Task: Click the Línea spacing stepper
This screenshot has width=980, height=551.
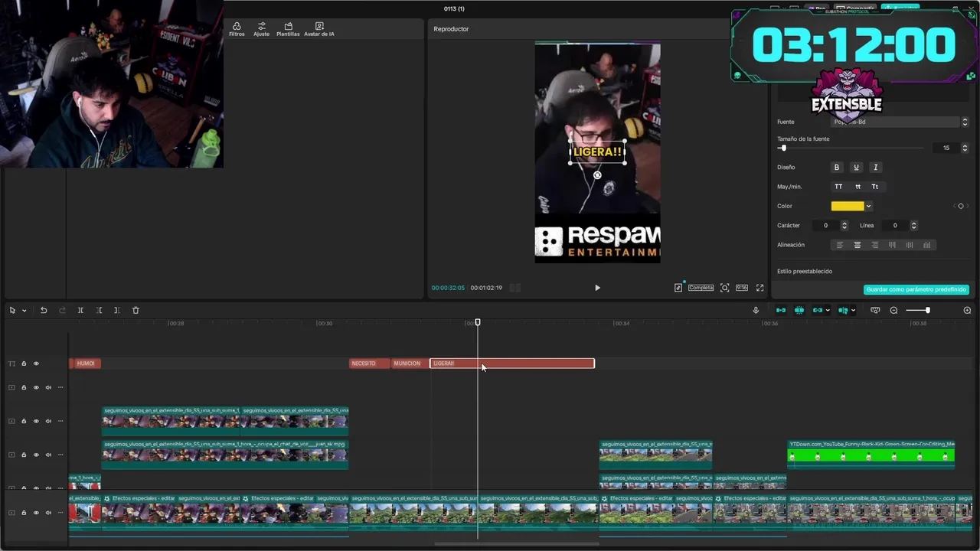Action: pos(913,225)
